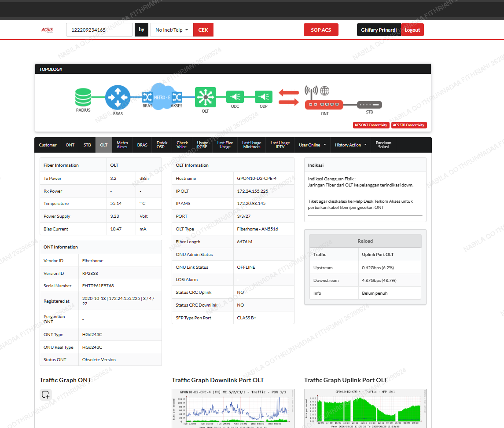This screenshot has height=428, width=504.
Task: Click the Status ONT value Obsolete Version
Action: [99, 359]
